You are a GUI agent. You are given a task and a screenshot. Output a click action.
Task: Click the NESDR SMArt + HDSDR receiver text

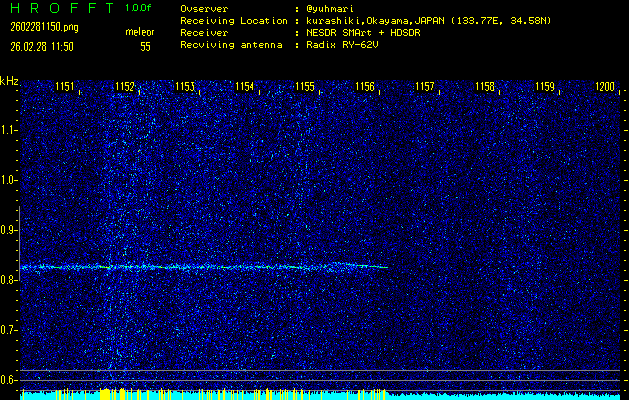coord(371,32)
